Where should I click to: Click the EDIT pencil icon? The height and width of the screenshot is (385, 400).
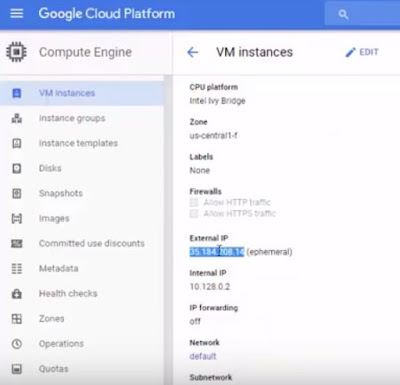tap(350, 52)
